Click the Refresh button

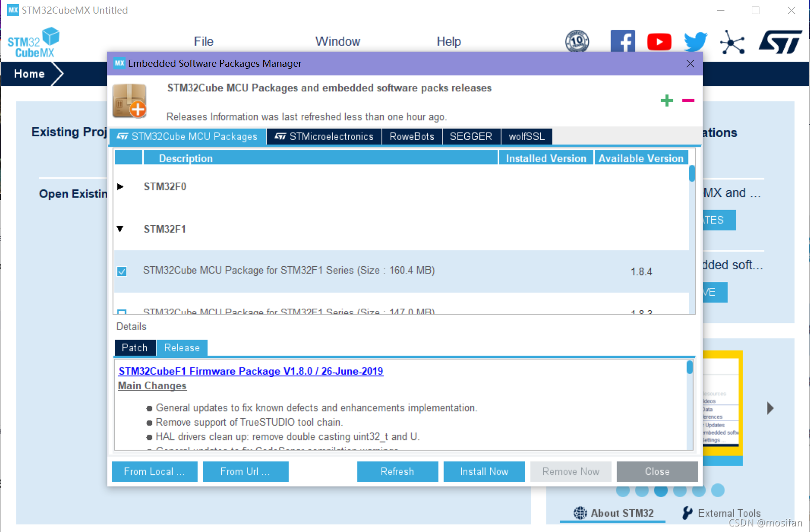tap(397, 471)
